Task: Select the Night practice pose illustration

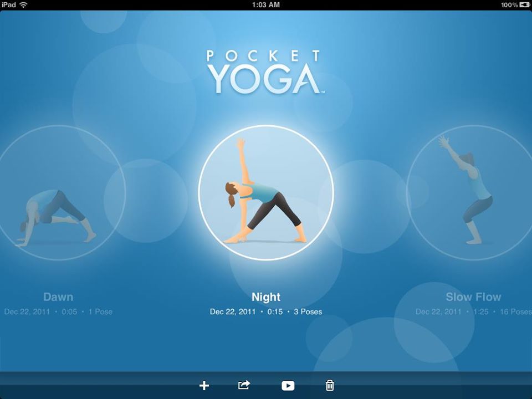Action: 265,191
